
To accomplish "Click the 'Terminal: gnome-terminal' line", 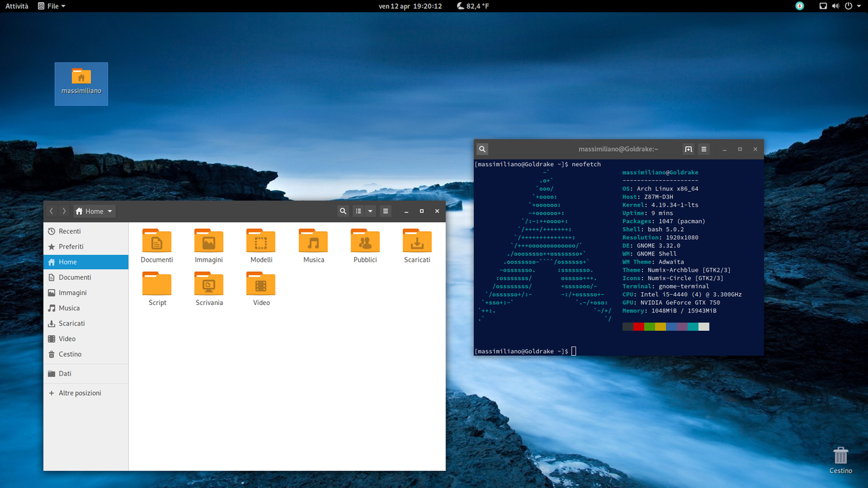I will point(666,286).
